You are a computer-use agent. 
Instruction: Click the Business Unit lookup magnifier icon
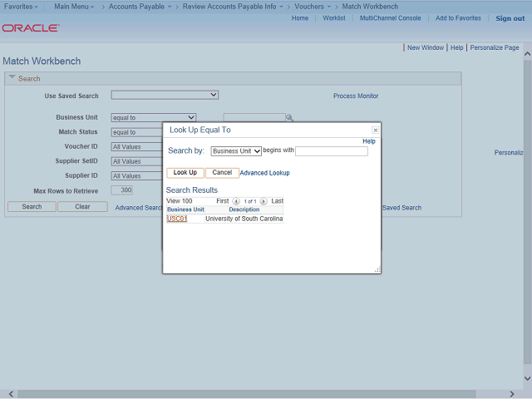pos(290,118)
